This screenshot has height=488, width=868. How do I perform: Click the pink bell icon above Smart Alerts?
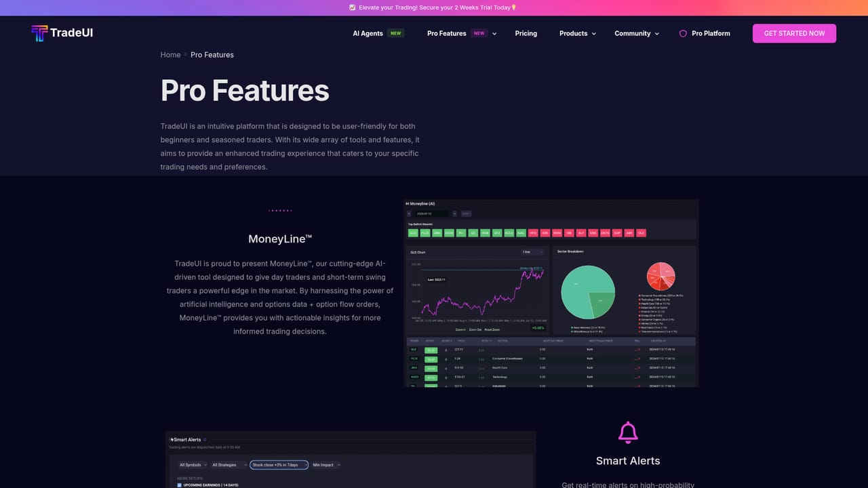point(628,432)
